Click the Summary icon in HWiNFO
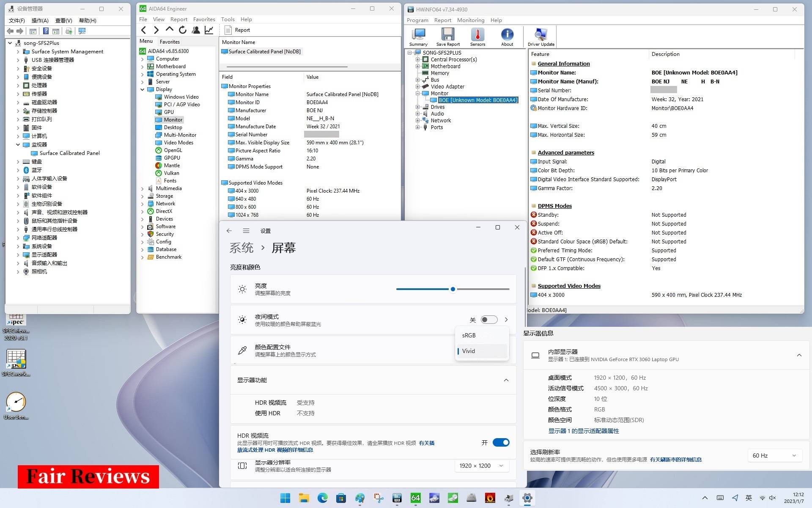The width and height of the screenshot is (812, 508). (x=418, y=36)
